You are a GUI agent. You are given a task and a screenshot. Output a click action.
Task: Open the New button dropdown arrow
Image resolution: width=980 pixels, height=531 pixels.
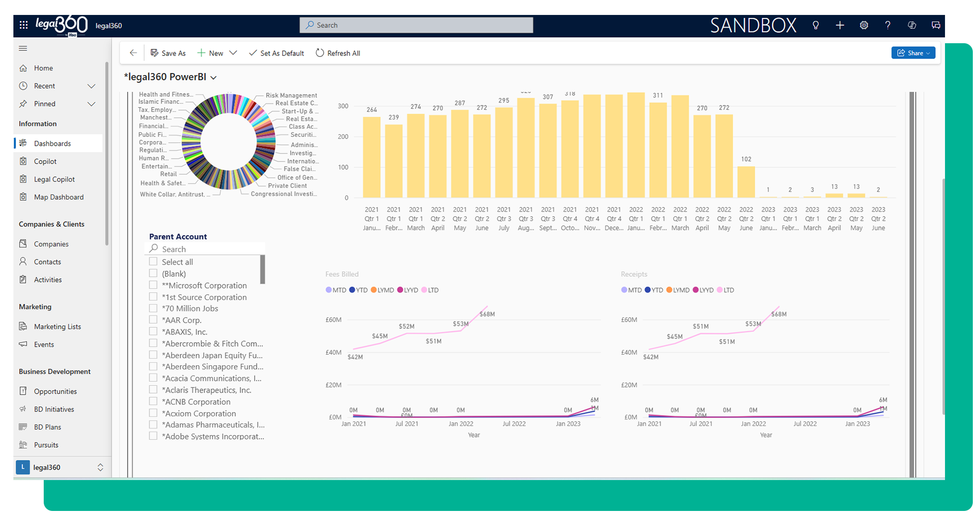tap(233, 53)
